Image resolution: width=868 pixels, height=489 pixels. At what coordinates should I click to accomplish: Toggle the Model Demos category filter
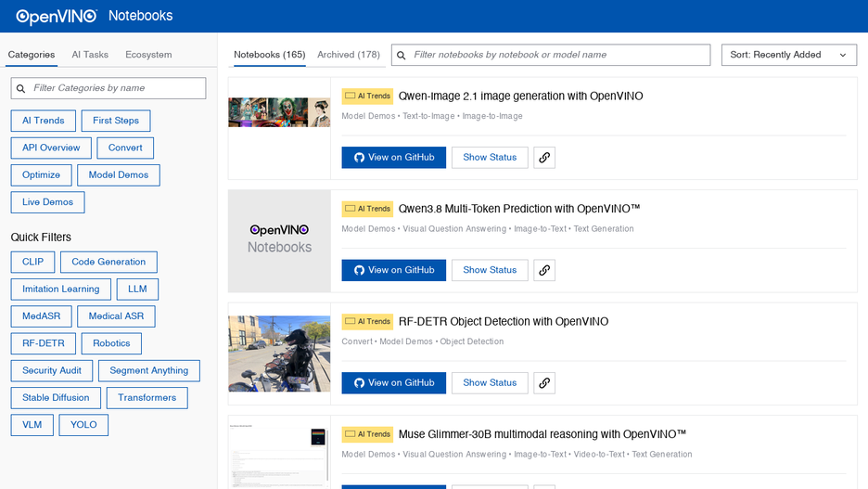click(x=119, y=175)
